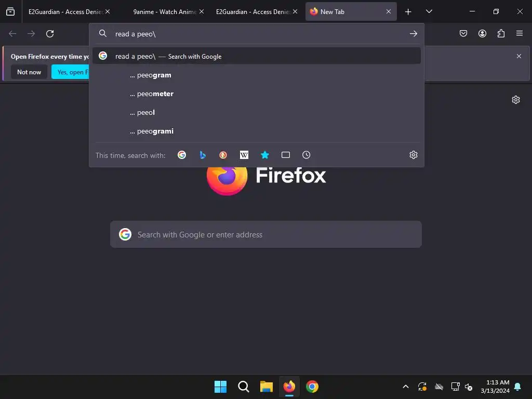Open the Firefox application menu
This screenshot has width=532, height=399.
520,33
